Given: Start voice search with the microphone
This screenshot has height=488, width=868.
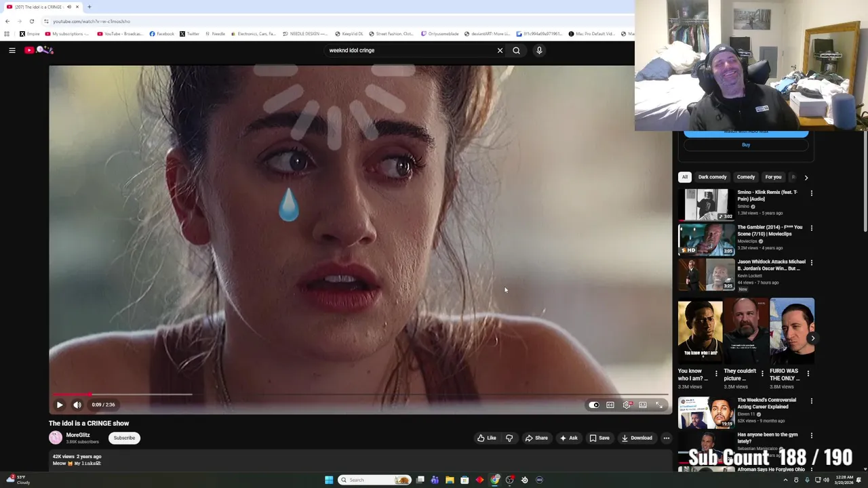Looking at the screenshot, I should [x=539, y=50].
